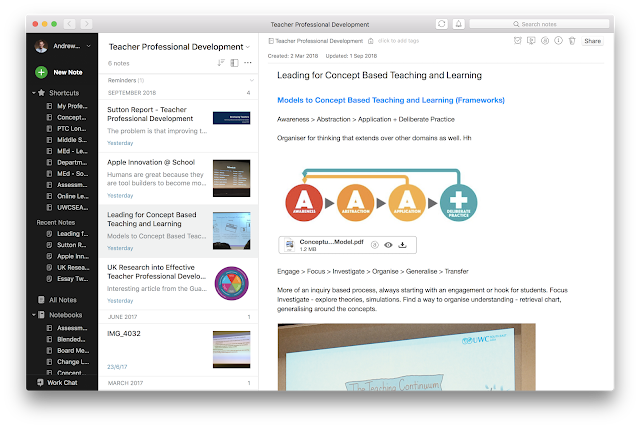Click the Apple Innovation note thumbnail

click(231, 178)
